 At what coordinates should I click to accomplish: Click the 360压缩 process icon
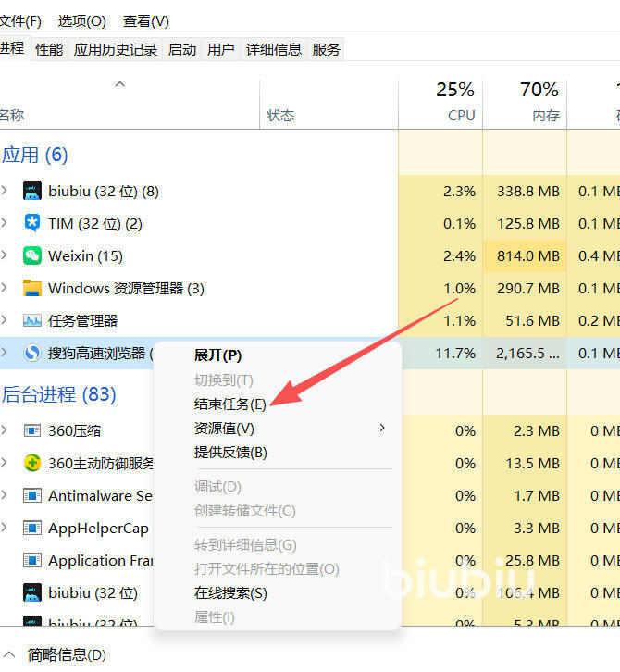[x=32, y=431]
